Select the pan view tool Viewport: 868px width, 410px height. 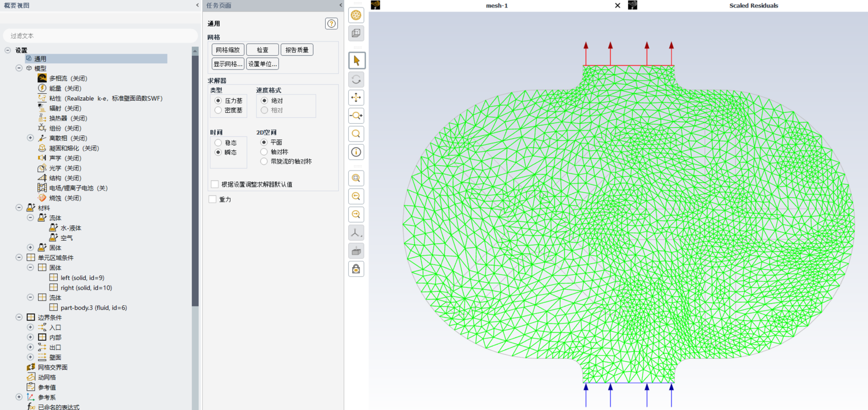pyautogui.click(x=356, y=97)
